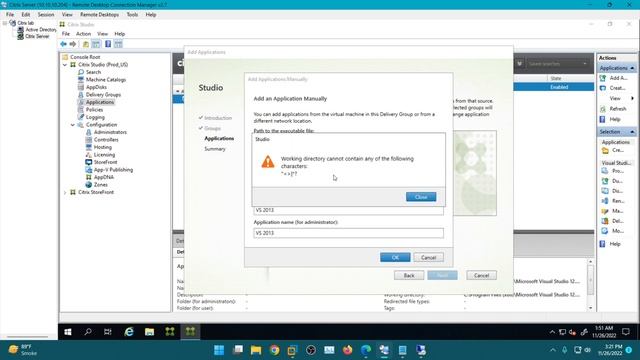Screen dimensions: 640x360
Task: Select Policies in the console tree
Action: (x=94, y=110)
